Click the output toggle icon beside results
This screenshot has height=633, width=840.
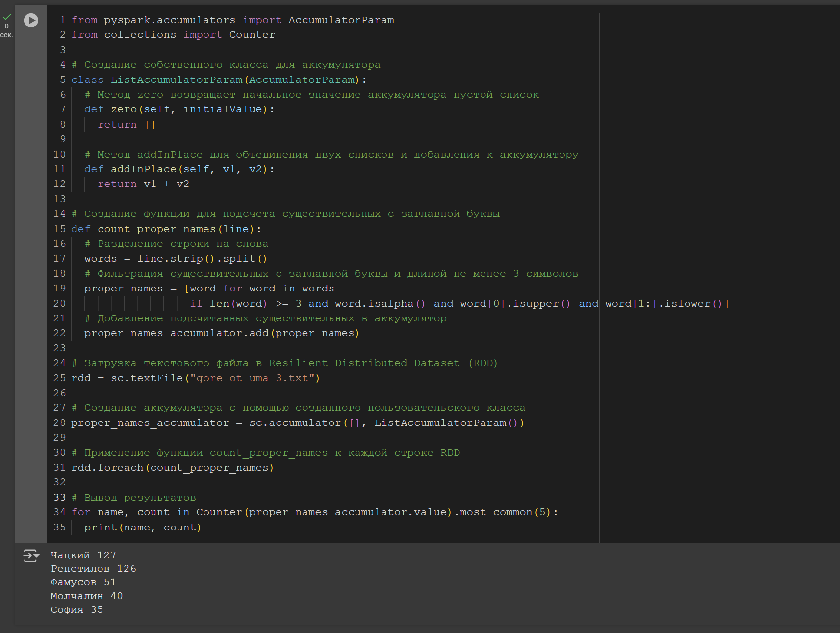coord(31,555)
